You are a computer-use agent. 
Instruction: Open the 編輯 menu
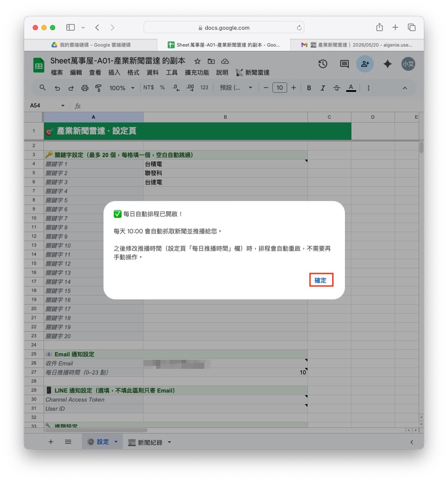[76, 72]
